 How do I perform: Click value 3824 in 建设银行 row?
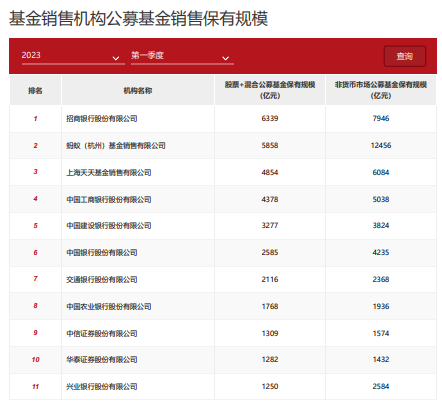(381, 225)
